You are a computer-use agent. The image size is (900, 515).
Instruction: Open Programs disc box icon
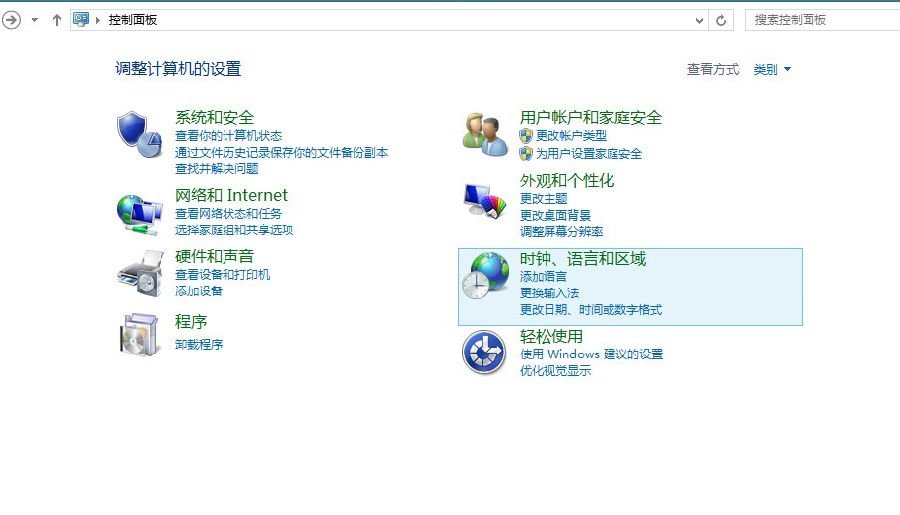139,334
